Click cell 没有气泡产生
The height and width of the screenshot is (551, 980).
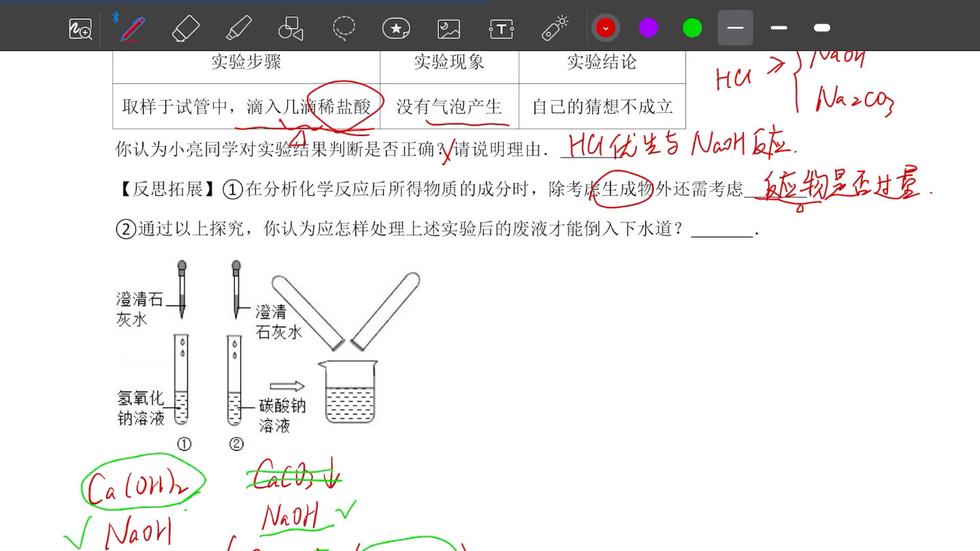[449, 107]
